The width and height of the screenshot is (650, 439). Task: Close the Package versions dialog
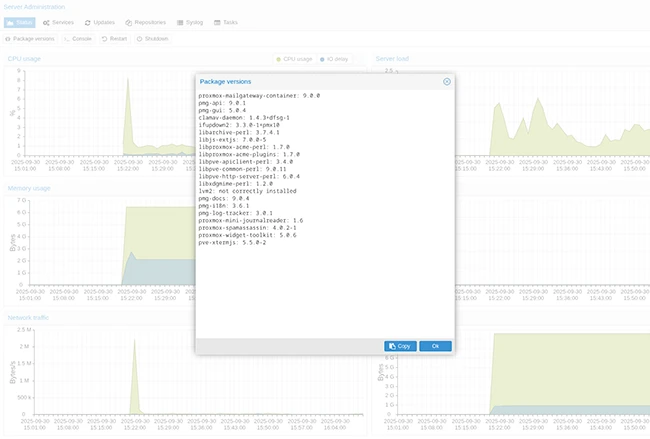pos(446,81)
